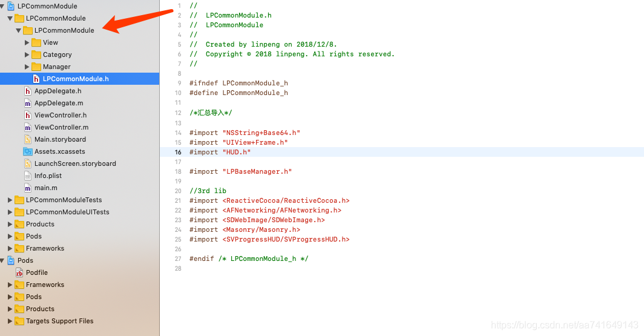Click the header icon of AppDelegate.h
This screenshot has width=644, height=336.
click(x=27, y=91)
